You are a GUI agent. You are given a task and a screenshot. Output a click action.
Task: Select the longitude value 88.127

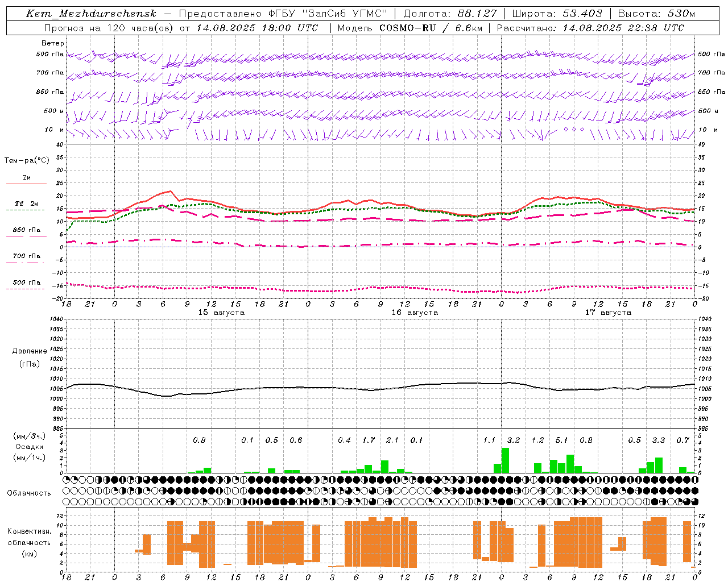pyautogui.click(x=477, y=14)
